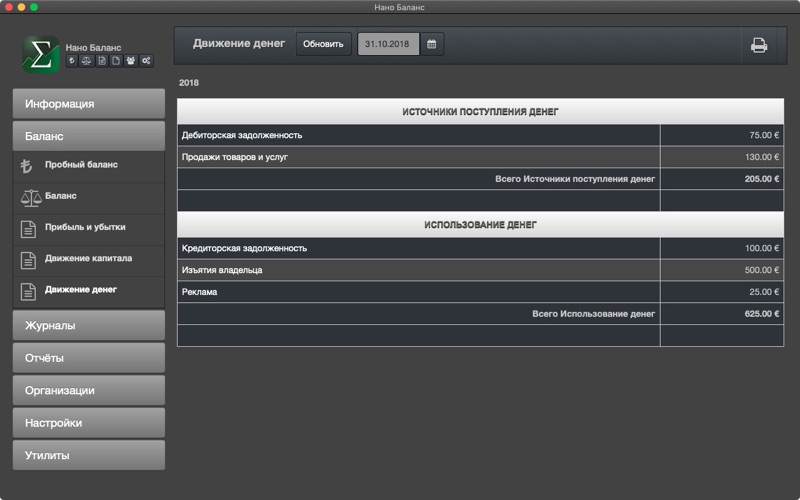
Task: Select the Дебиторская задолженность row
Action: (x=480, y=135)
